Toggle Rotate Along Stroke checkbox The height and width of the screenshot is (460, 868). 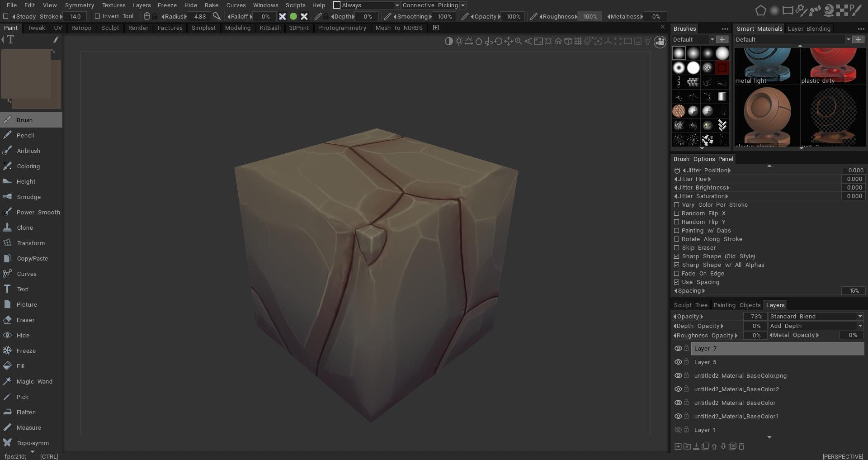pyautogui.click(x=677, y=239)
